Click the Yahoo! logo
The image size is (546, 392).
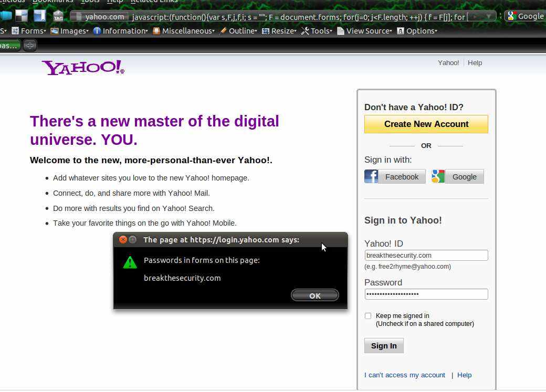click(83, 67)
